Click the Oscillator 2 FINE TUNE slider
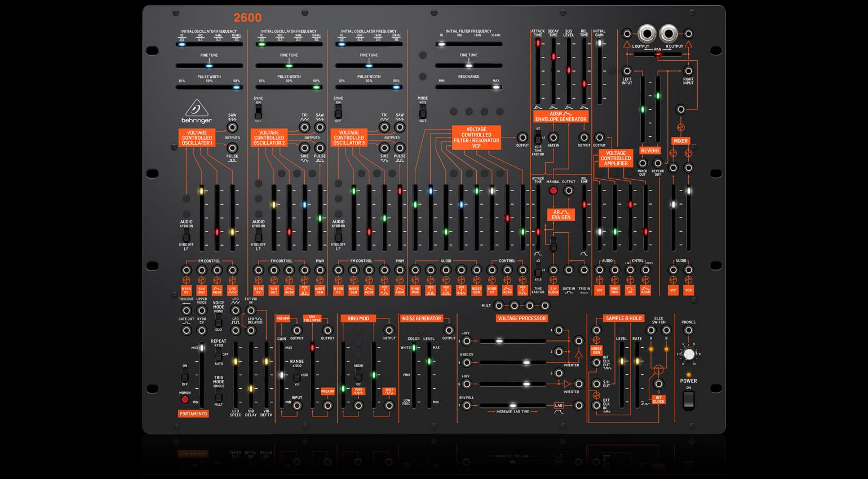This screenshot has width=868, height=479. click(x=289, y=65)
